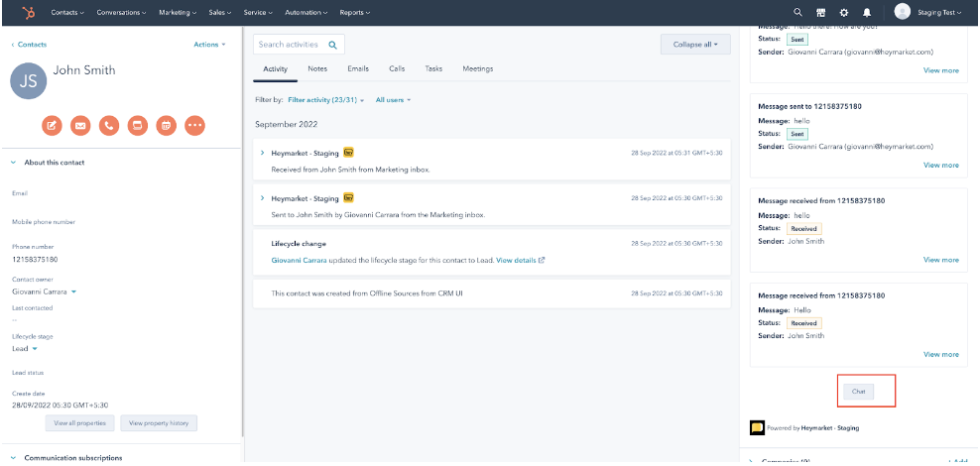Image resolution: width=980 pixels, height=466 pixels.
Task: Open the Staging Test account dropdown
Action: pos(939,13)
